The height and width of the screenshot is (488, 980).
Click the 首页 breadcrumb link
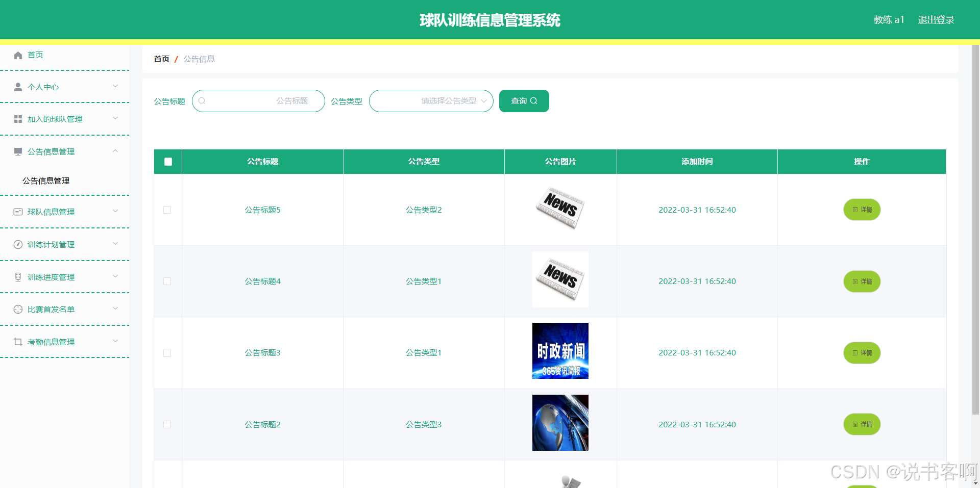161,59
